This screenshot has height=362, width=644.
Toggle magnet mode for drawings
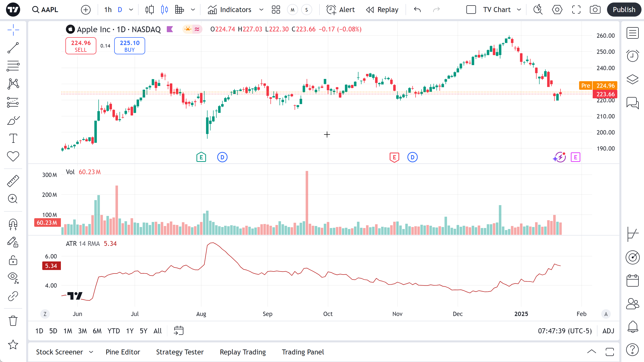click(13, 224)
